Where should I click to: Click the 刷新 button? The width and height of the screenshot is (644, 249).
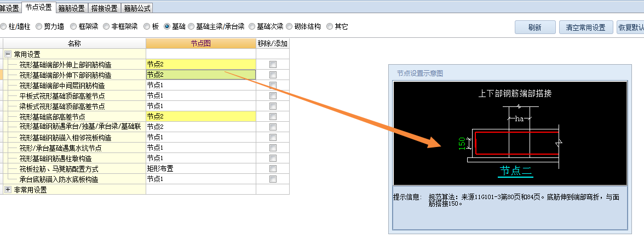(535, 27)
